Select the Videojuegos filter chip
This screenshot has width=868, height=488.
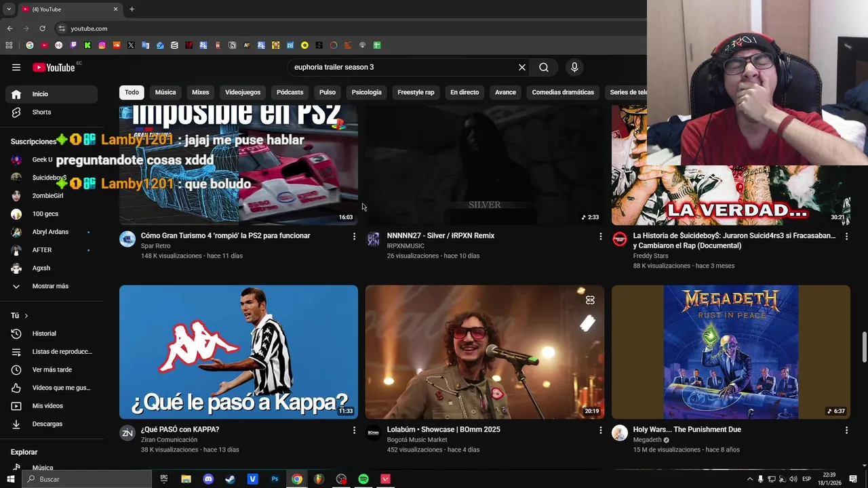[x=243, y=92]
